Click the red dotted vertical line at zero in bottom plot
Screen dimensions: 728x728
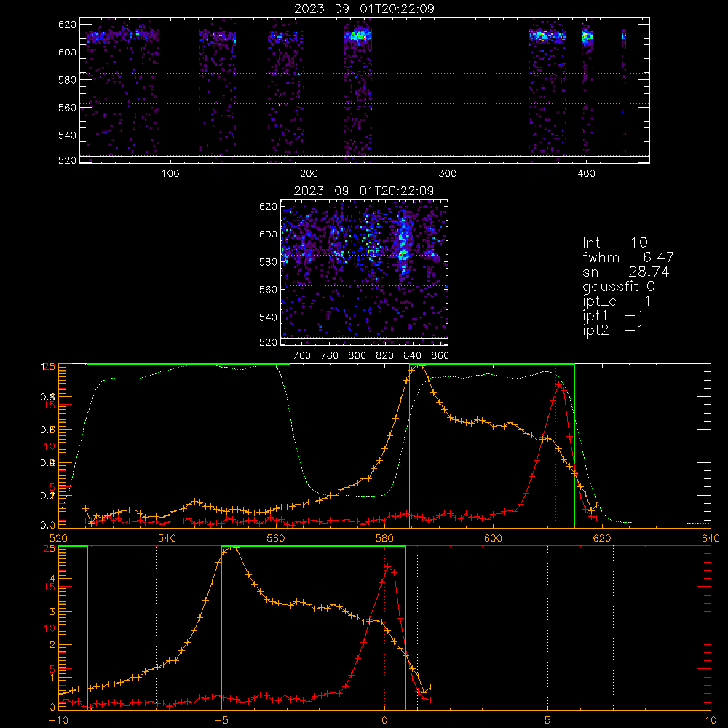coord(384,628)
